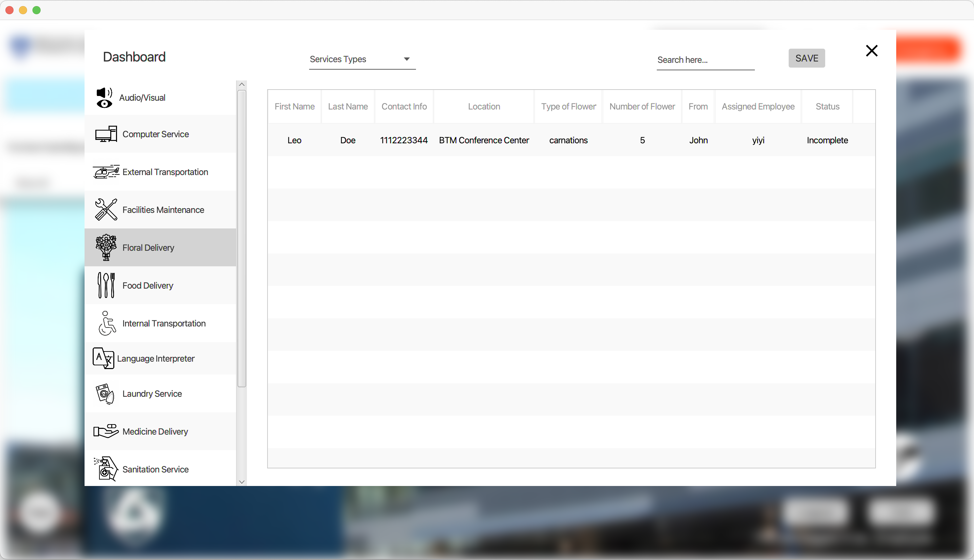Click the Audio/Visual speaker-eye icon
The height and width of the screenshot is (560, 974).
click(104, 98)
